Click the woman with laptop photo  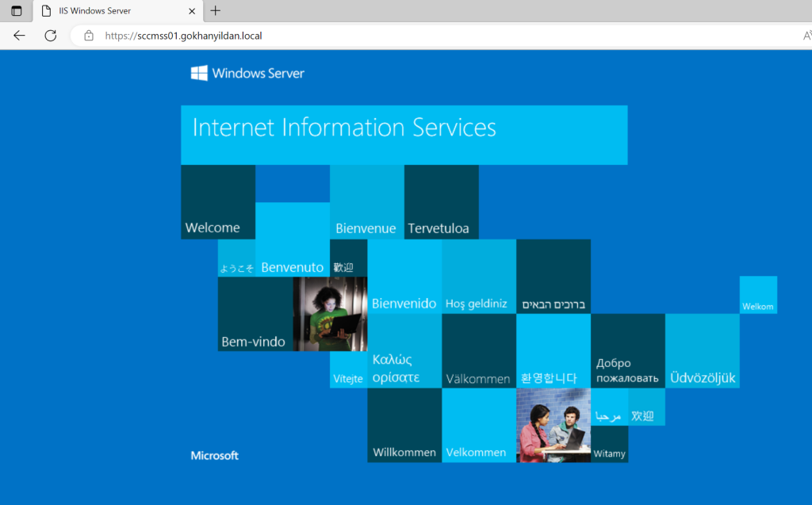[330, 314]
